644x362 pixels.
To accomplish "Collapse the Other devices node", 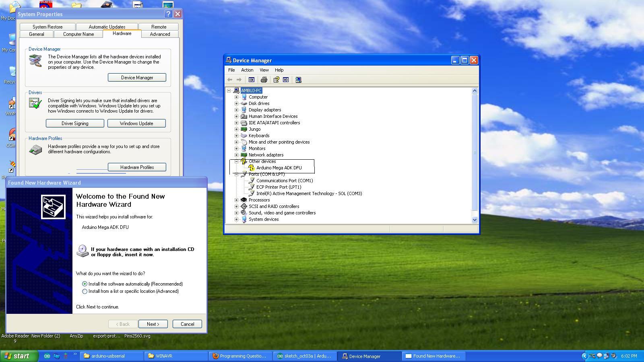I will point(237,161).
